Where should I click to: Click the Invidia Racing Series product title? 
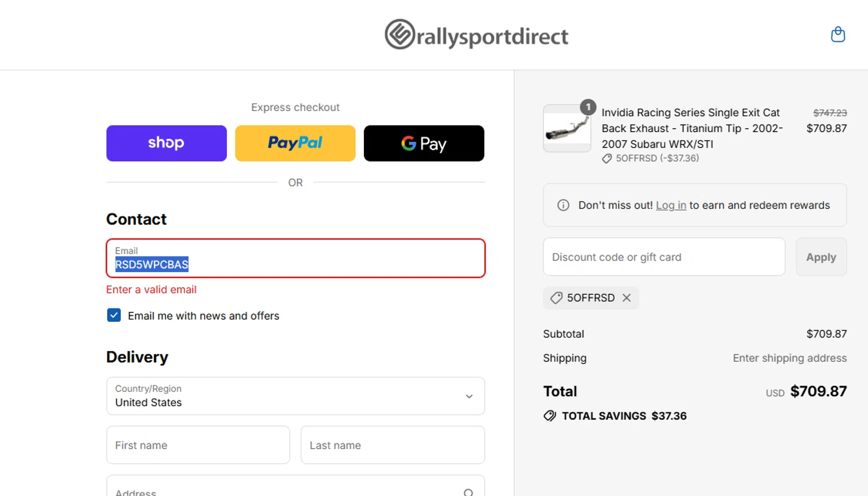(692, 128)
